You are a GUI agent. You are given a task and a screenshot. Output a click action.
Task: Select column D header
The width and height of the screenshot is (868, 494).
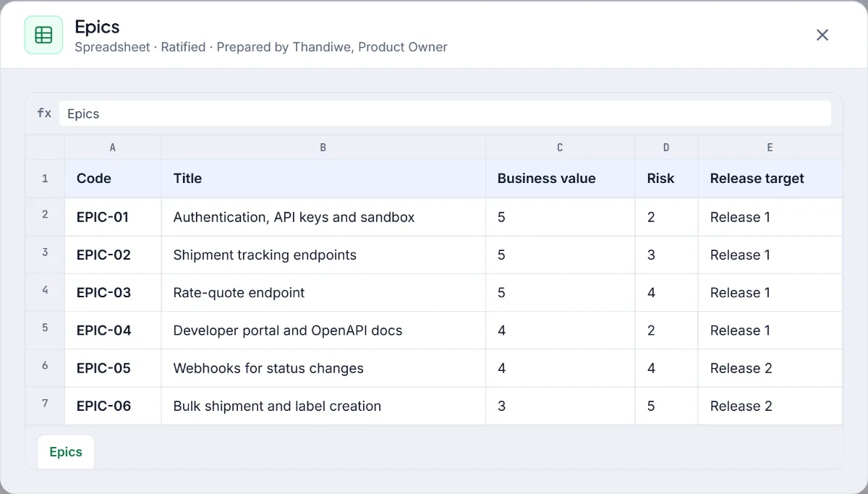pyautogui.click(x=666, y=148)
